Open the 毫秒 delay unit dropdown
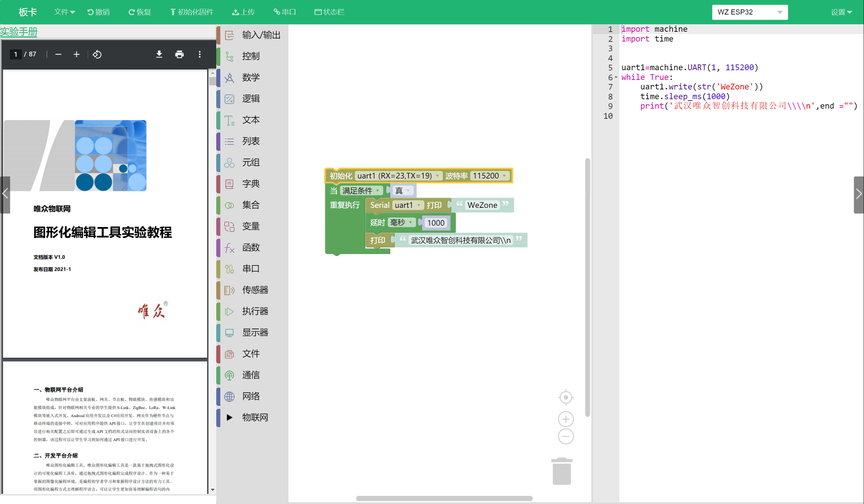Image resolution: width=864 pixels, height=504 pixels. 401,223
